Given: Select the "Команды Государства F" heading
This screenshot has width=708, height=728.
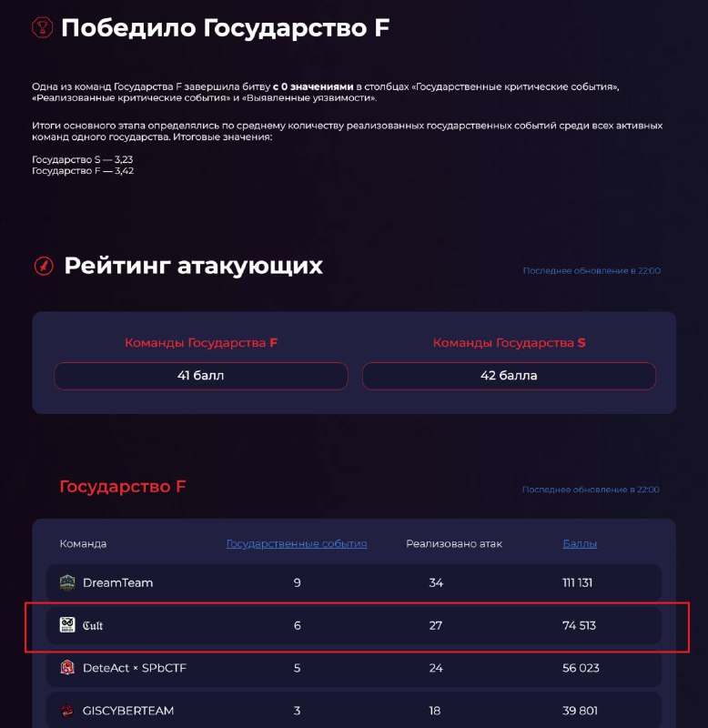Looking at the screenshot, I should 201,343.
